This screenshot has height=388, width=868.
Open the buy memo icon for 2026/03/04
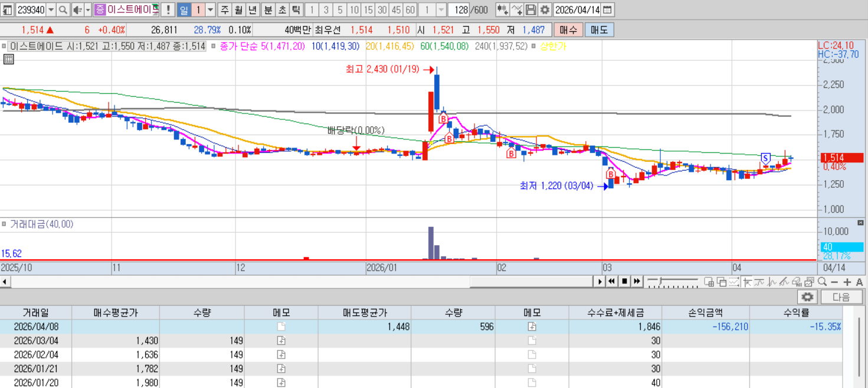[x=281, y=341]
